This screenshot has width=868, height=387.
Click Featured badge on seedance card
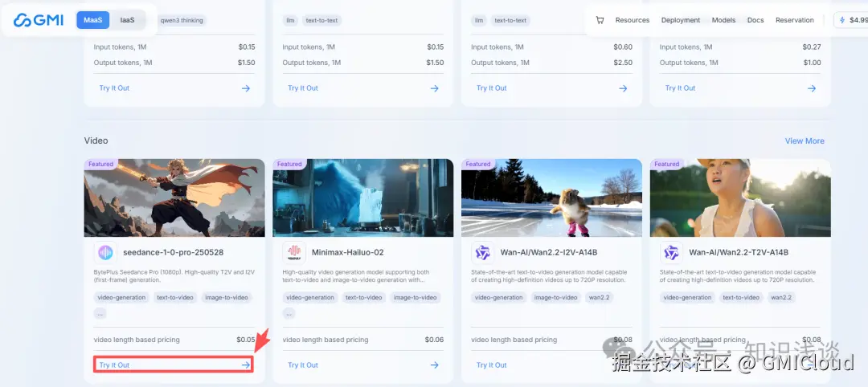point(100,165)
